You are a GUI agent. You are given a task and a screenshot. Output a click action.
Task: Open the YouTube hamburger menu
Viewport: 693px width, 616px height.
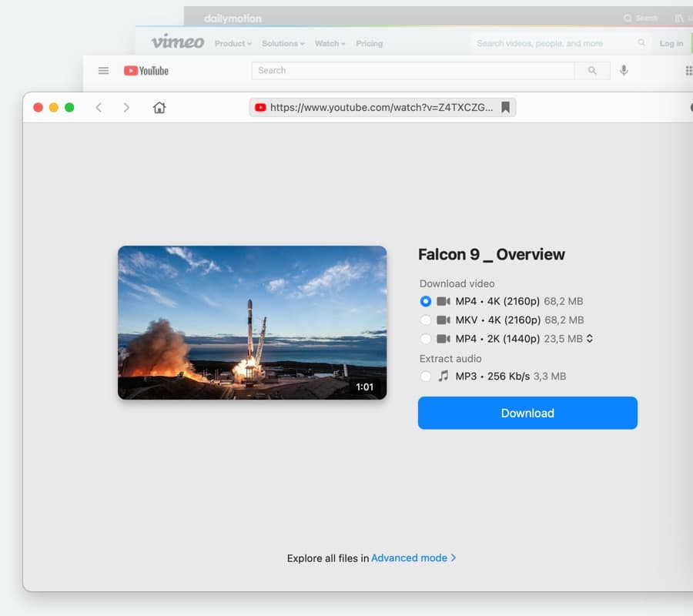tap(103, 70)
